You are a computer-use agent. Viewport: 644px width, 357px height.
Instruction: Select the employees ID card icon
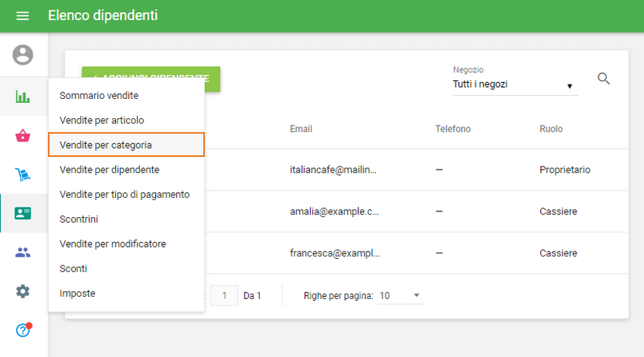[x=23, y=213]
